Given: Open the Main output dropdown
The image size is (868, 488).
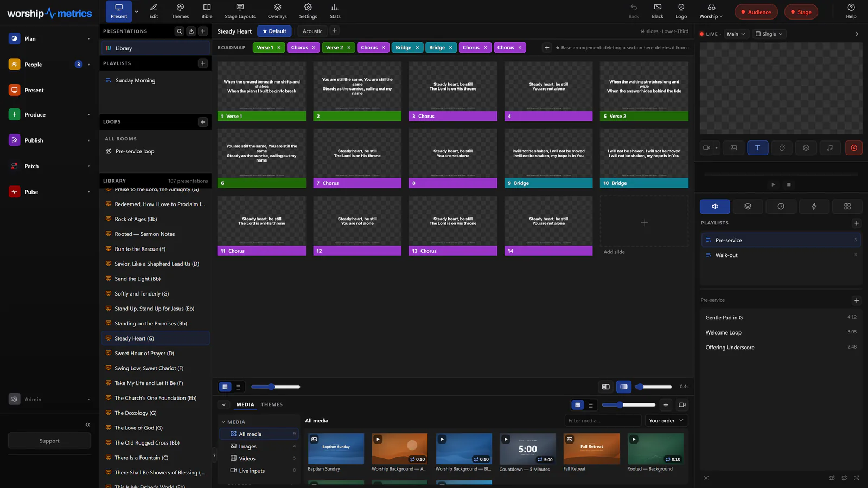Looking at the screenshot, I should pyautogui.click(x=736, y=34).
